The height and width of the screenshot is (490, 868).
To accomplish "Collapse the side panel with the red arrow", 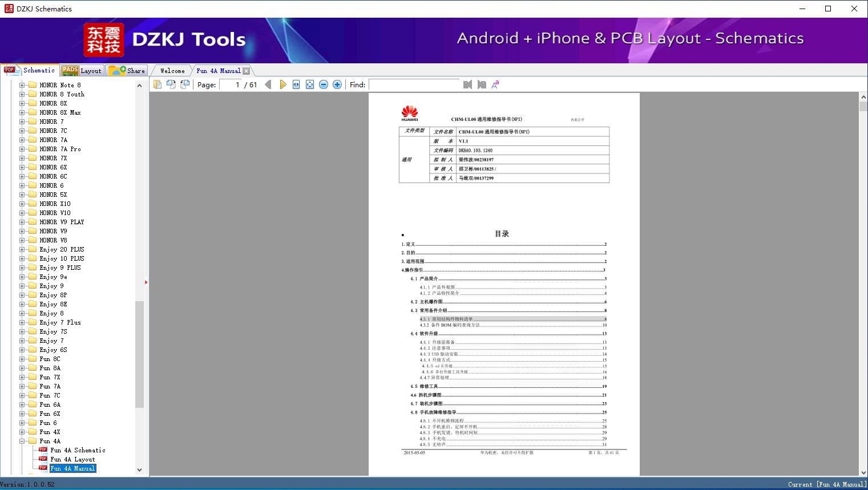I will click(x=146, y=282).
